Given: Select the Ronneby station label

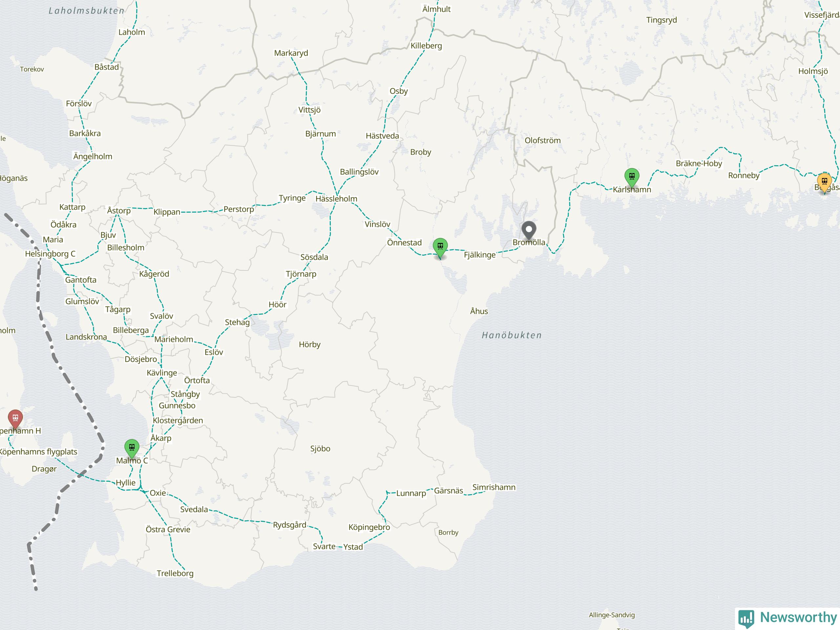Looking at the screenshot, I should pyautogui.click(x=744, y=176).
